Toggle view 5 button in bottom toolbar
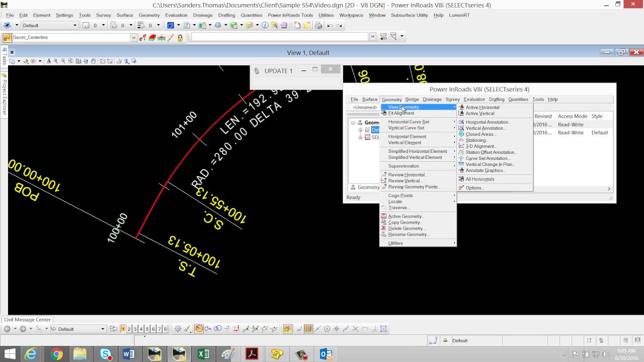This screenshot has height=362, width=644. pos(147,329)
